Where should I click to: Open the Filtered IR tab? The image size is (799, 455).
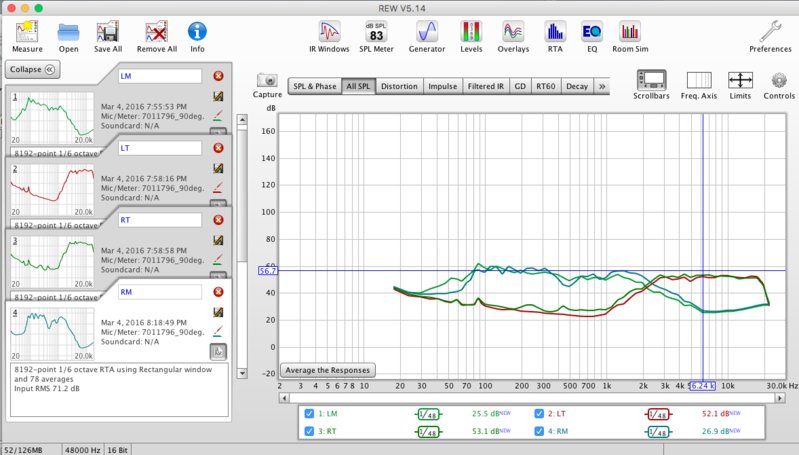(486, 87)
